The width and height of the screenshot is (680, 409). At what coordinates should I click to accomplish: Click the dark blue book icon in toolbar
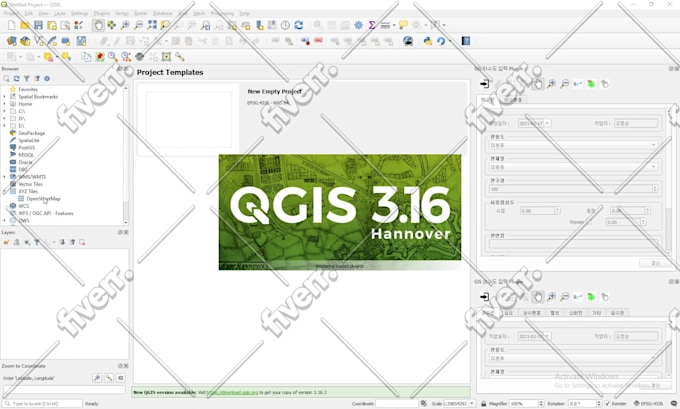pyautogui.click(x=466, y=41)
